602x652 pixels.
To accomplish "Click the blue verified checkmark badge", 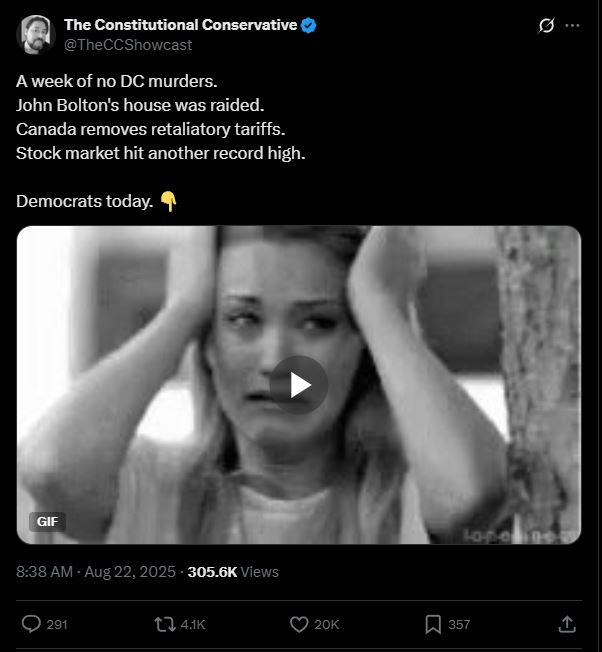I will pos(310,25).
